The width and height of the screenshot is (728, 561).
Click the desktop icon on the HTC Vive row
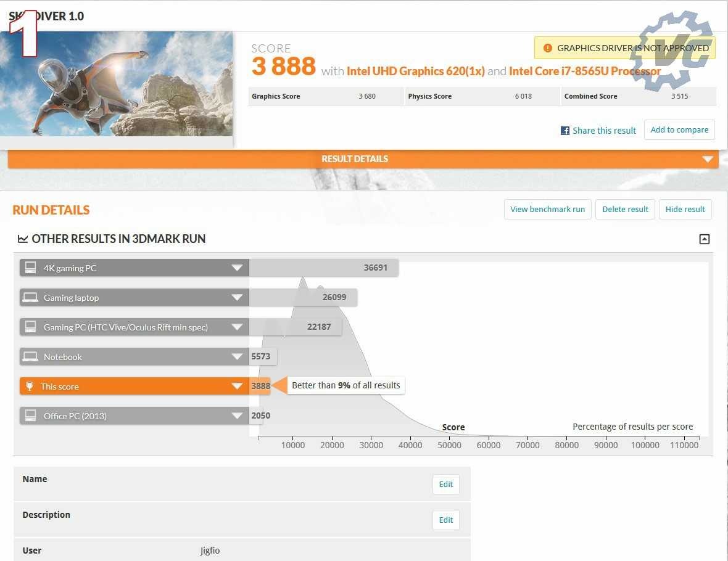click(x=31, y=327)
